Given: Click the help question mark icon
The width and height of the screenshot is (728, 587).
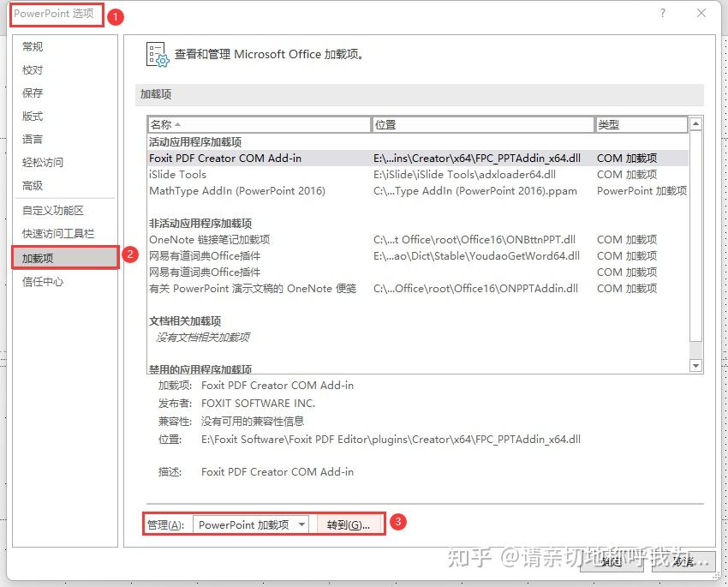Looking at the screenshot, I should tap(663, 13).
